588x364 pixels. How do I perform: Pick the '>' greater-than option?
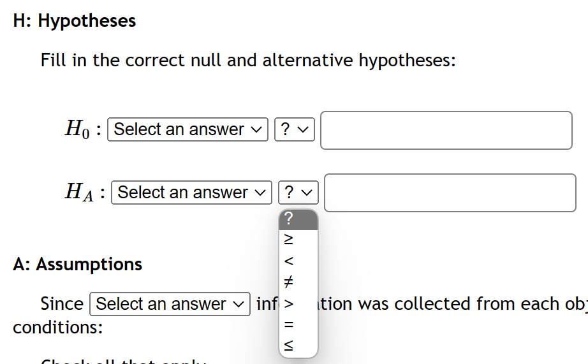[288, 303]
